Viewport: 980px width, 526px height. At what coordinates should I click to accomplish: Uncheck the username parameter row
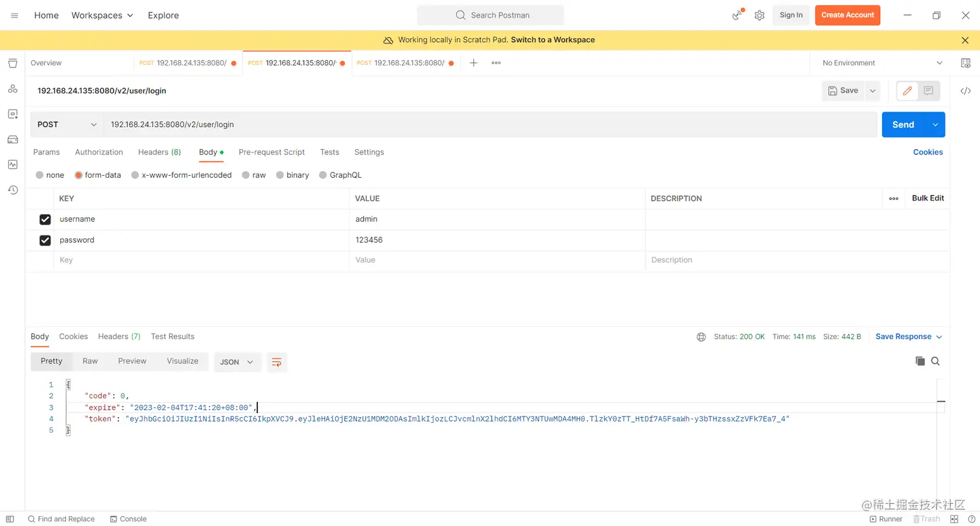point(45,219)
